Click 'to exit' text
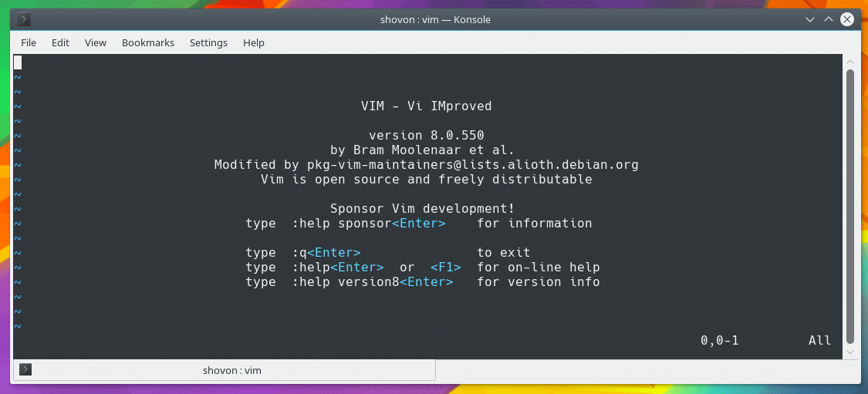868x394 pixels. (503, 253)
